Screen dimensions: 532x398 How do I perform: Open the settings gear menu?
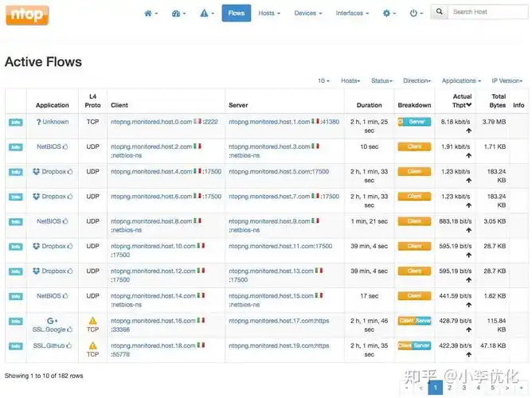pos(389,14)
